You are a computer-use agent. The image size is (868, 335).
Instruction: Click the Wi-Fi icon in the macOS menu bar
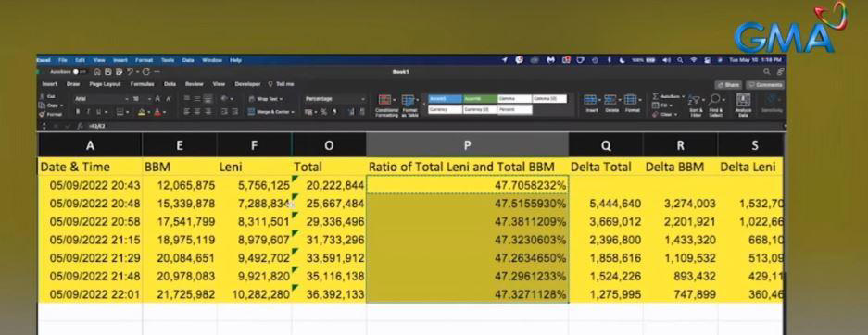[693, 60]
